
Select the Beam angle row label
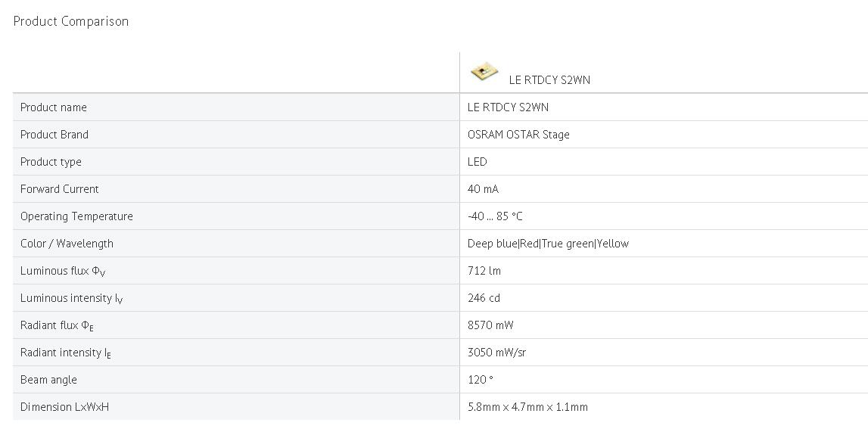pos(48,380)
